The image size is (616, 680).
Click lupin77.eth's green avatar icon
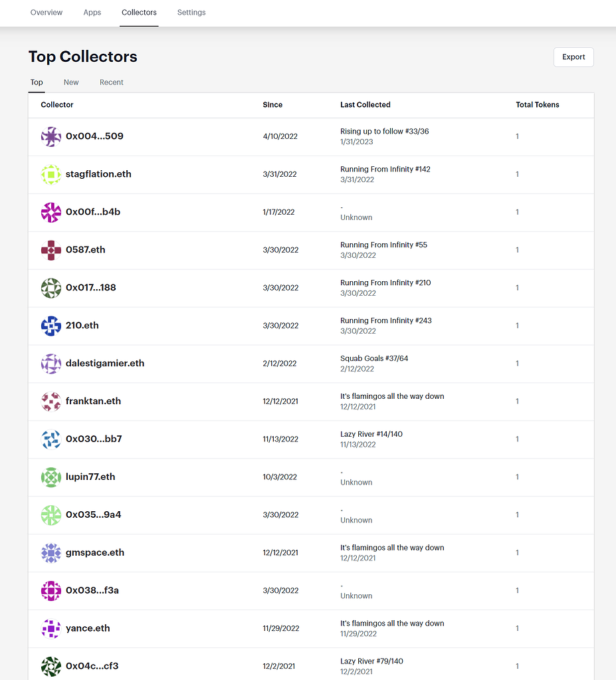coord(51,477)
